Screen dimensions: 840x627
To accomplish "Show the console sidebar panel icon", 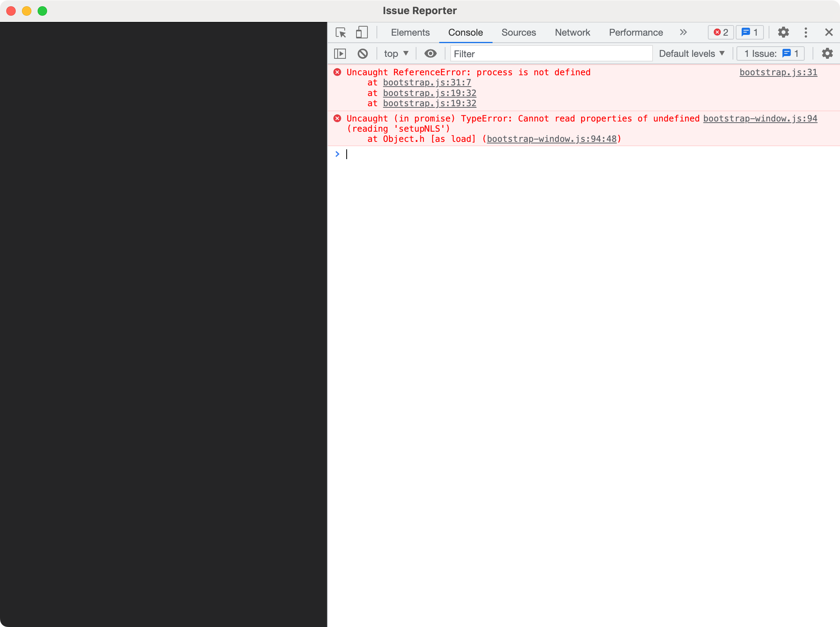I will [340, 54].
